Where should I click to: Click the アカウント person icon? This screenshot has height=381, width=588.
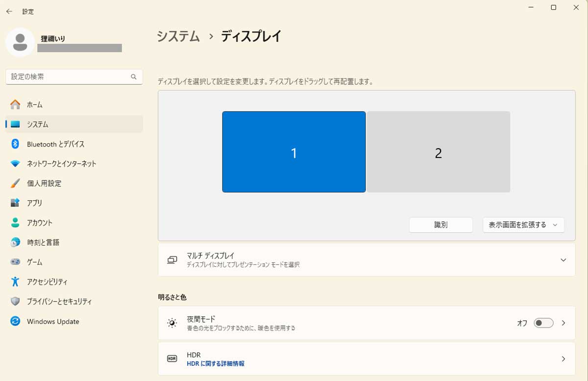[16, 223]
